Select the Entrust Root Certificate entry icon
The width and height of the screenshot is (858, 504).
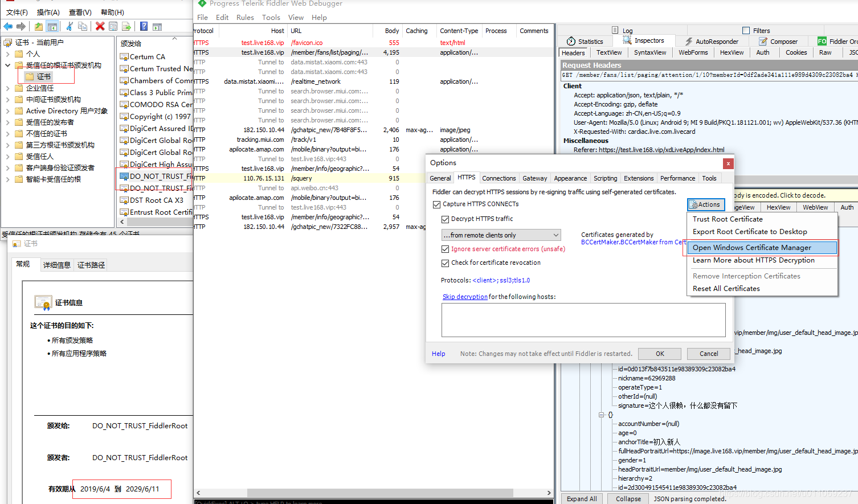(x=124, y=212)
